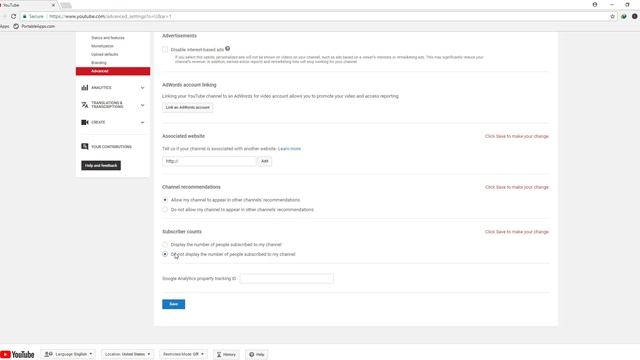This screenshot has height=360, width=640.
Task: Click the Analytics bar chart icon
Action: click(x=84, y=88)
